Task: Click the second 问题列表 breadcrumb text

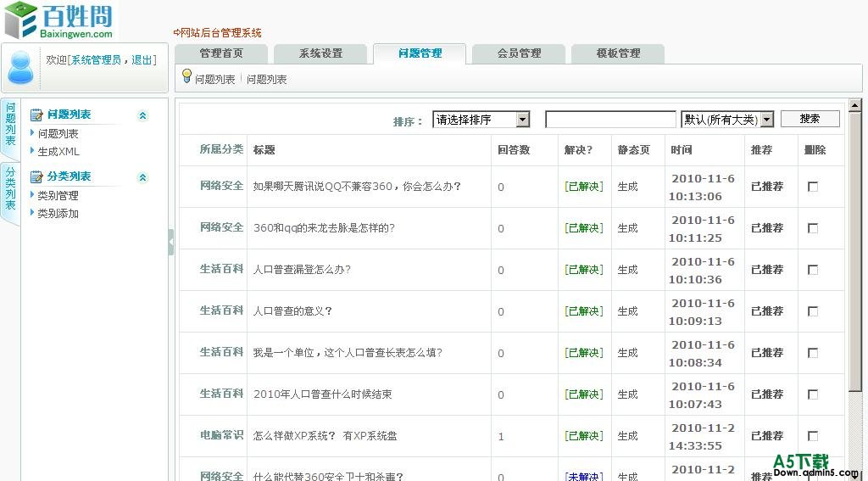Action: point(267,79)
